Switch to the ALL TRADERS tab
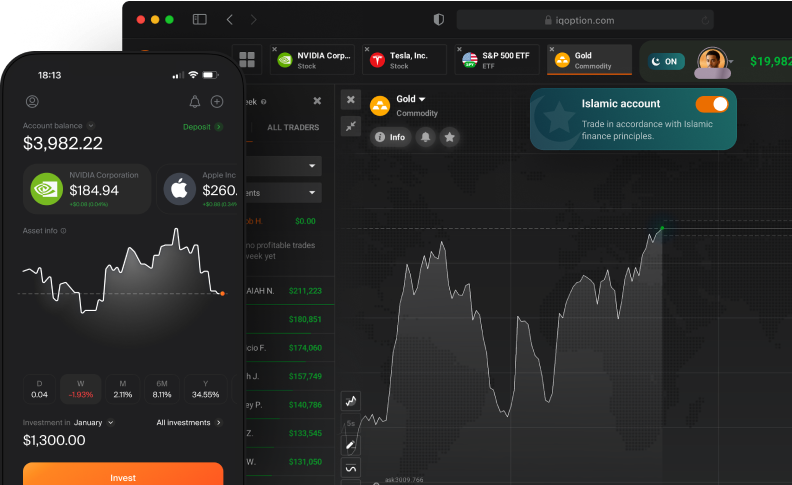792x485 pixels. 293,127
